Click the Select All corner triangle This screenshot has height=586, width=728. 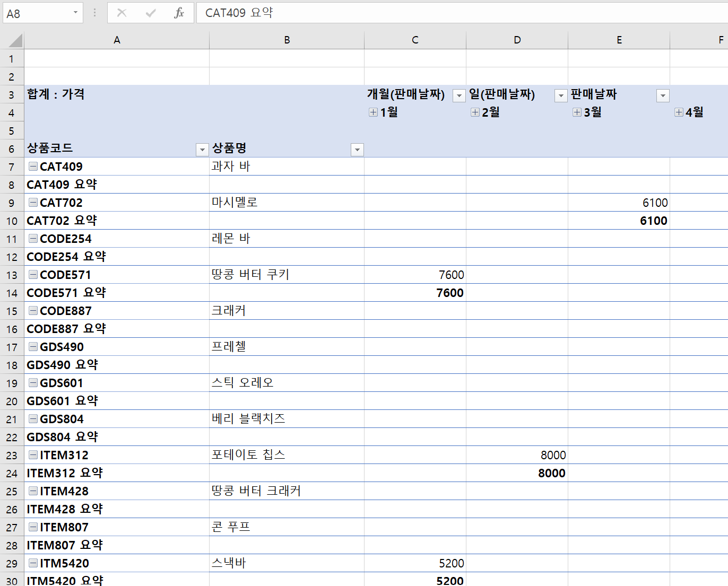pyautogui.click(x=15, y=40)
